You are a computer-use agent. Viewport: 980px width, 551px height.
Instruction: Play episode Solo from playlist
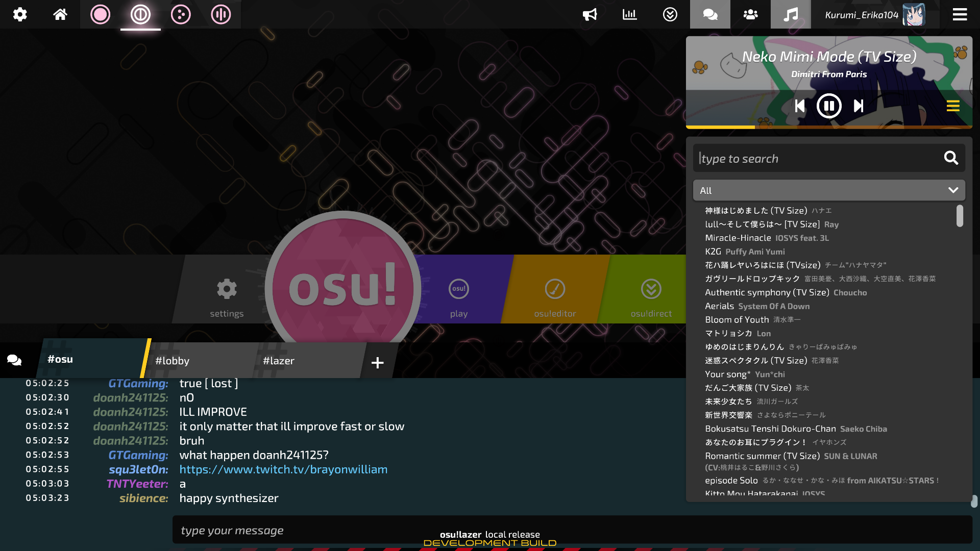[x=822, y=481]
